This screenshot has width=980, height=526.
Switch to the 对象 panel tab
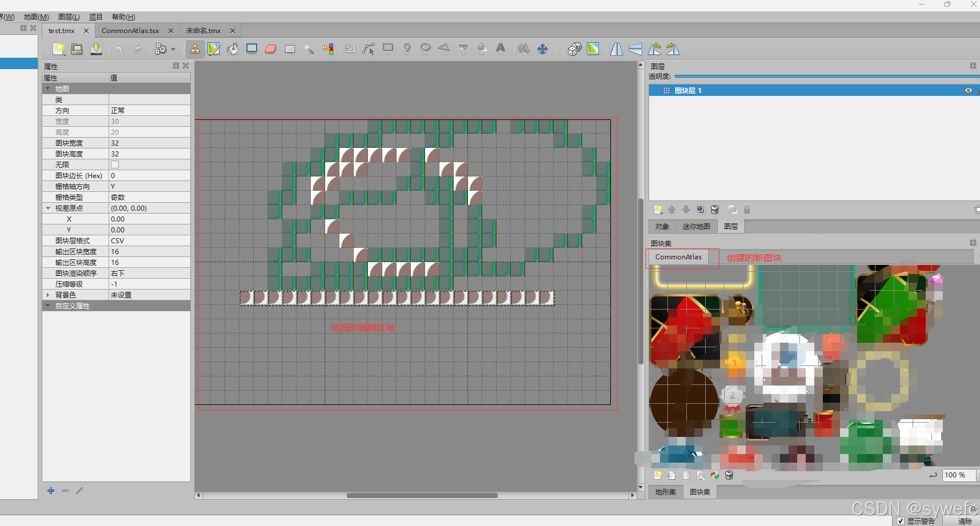tap(662, 227)
